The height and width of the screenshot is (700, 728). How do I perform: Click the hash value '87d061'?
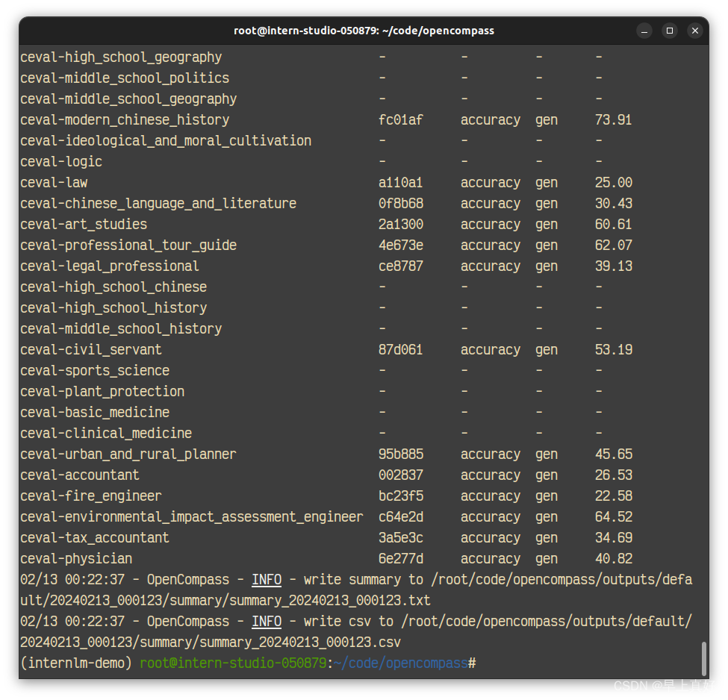coord(401,349)
